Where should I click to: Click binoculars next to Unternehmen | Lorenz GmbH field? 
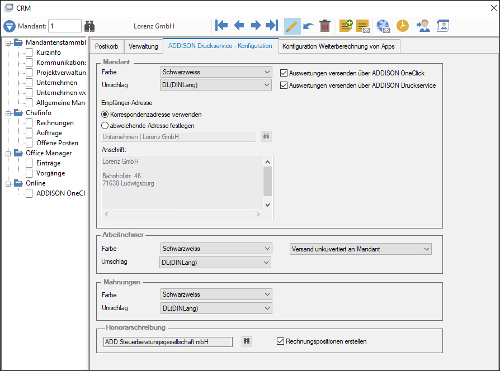266,136
